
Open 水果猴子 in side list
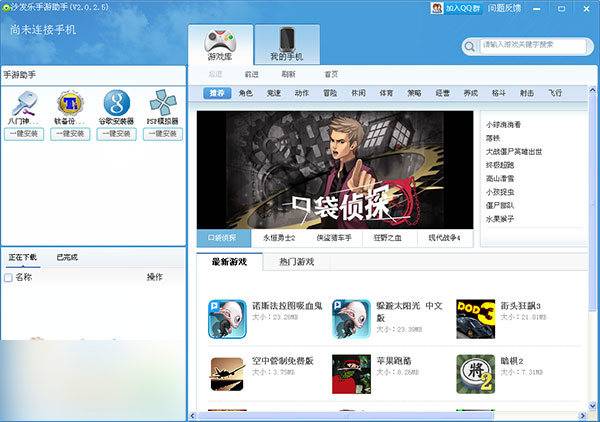(500, 219)
